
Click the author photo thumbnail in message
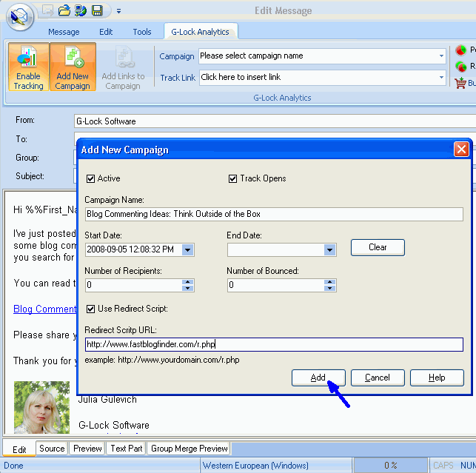(x=41, y=407)
